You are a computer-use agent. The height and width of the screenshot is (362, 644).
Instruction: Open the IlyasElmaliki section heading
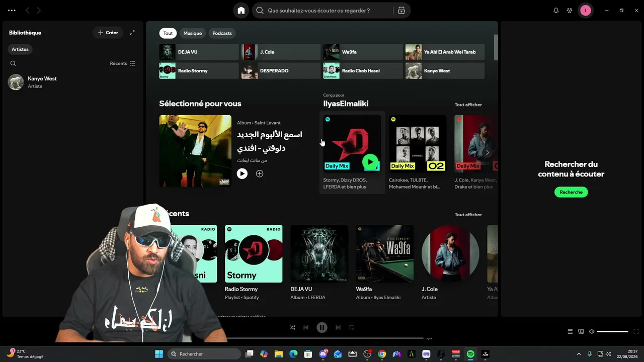coord(346,104)
